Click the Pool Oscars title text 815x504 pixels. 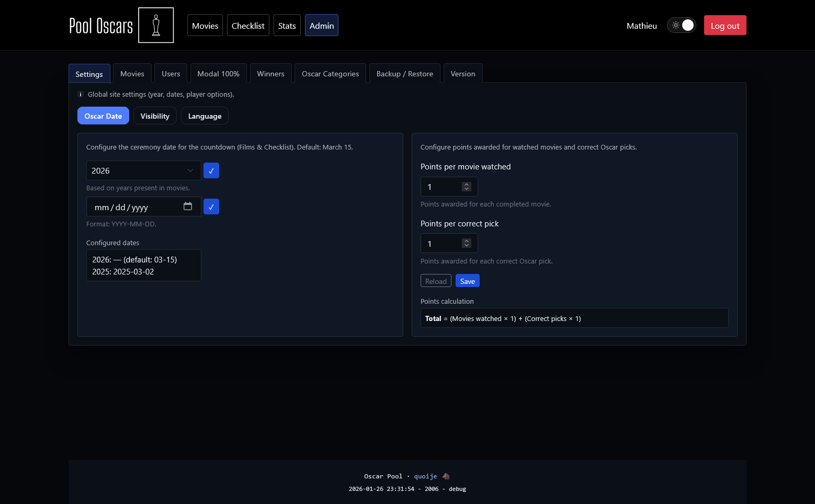point(101,26)
